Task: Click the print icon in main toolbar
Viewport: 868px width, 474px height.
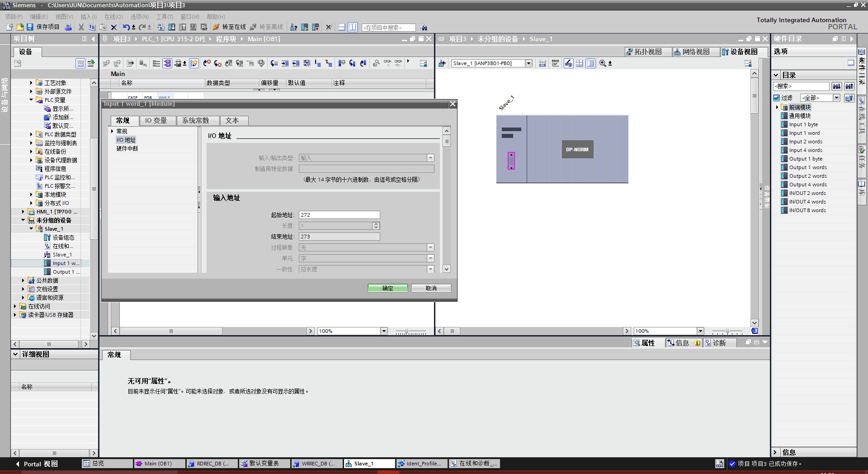Action: (68, 27)
